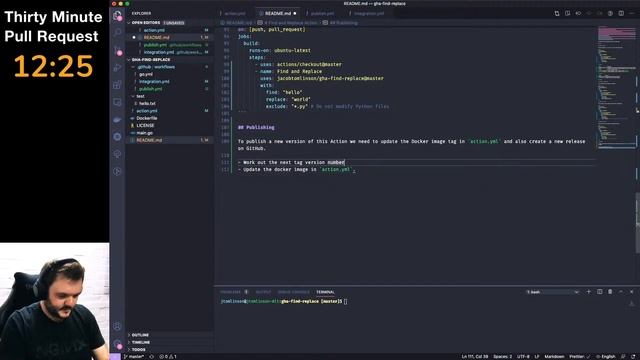Click the UTF-8 encoding indicator
This screenshot has height=360, width=640.
[523, 357]
